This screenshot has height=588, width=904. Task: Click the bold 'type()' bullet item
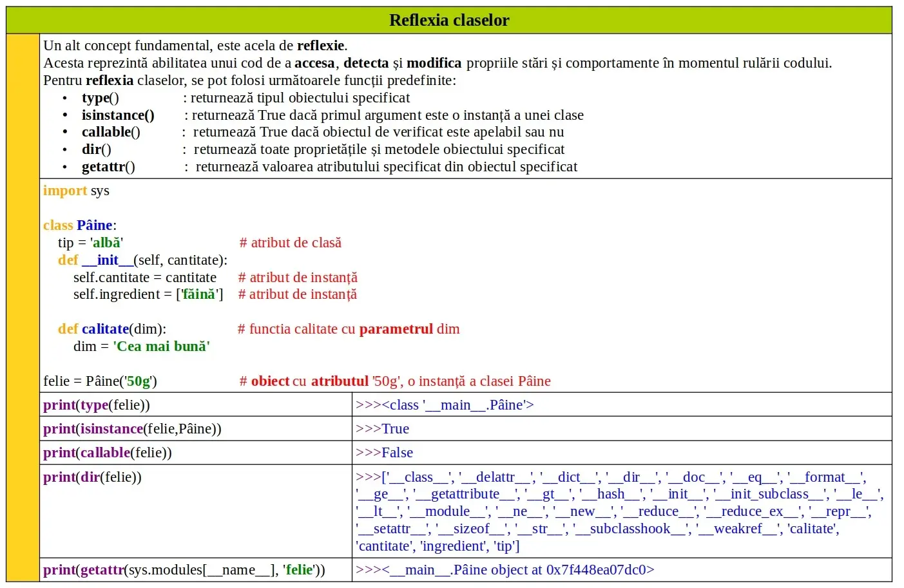[x=100, y=98]
